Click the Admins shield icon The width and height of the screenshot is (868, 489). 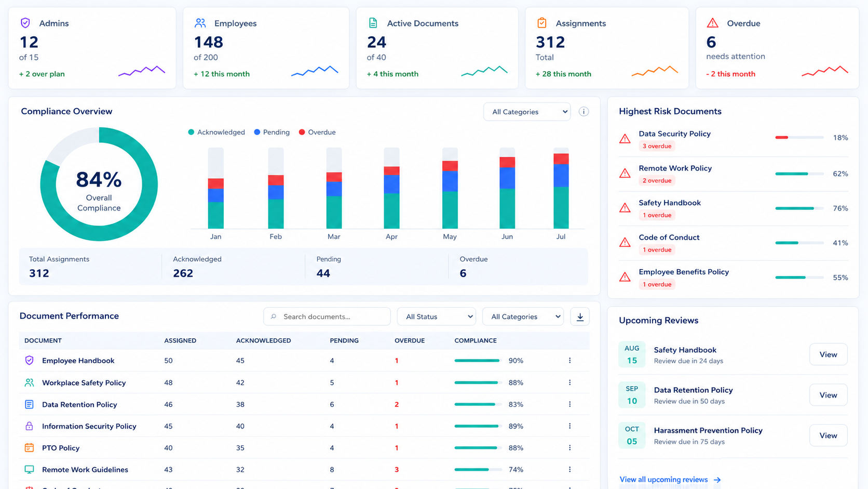tap(25, 23)
